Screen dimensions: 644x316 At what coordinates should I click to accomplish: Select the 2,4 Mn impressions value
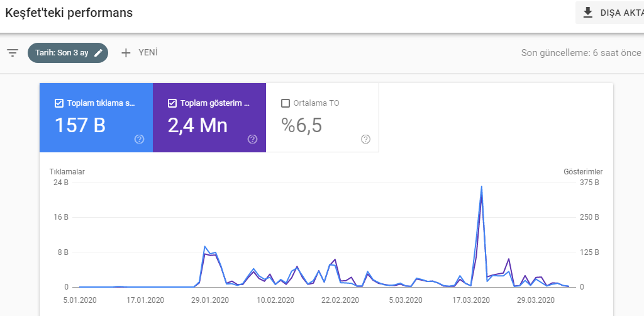coord(197,125)
